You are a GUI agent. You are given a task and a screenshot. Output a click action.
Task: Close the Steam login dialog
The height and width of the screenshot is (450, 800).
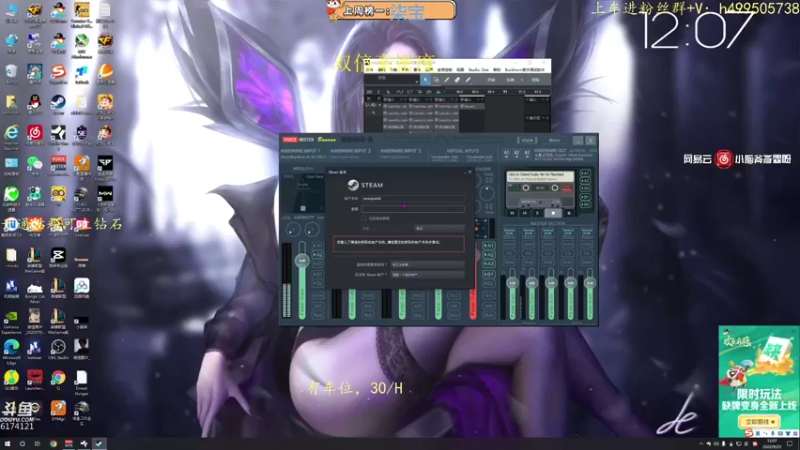(470, 172)
